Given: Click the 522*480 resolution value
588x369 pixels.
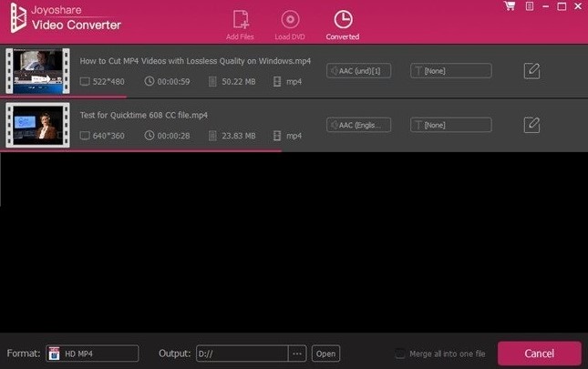Looking at the screenshot, I should [108, 81].
